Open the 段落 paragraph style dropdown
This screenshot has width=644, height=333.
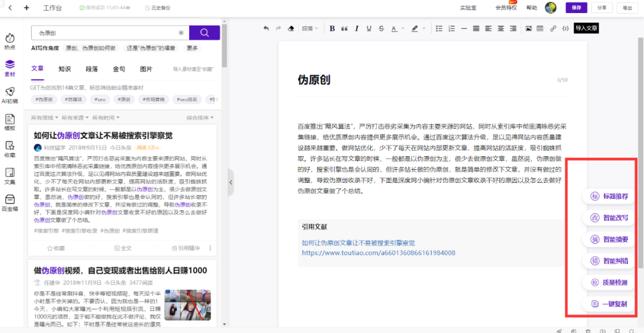[x=311, y=29]
